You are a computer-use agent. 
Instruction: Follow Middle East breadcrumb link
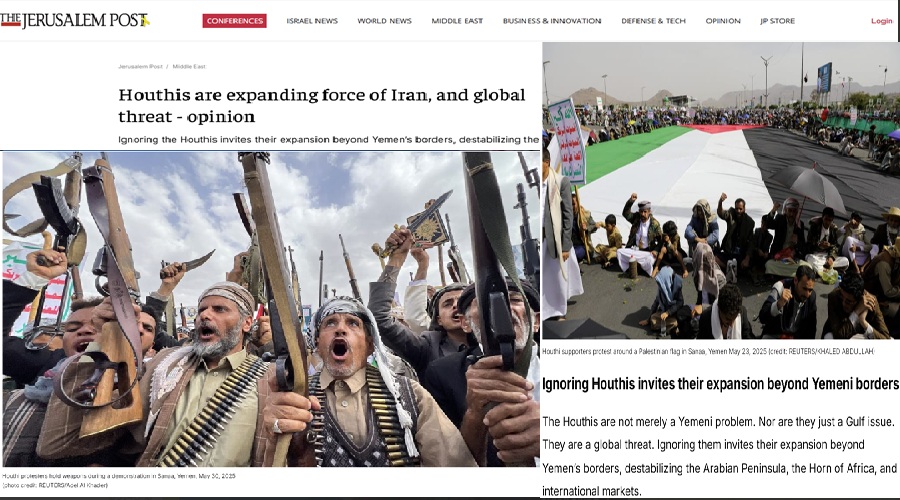(x=189, y=67)
